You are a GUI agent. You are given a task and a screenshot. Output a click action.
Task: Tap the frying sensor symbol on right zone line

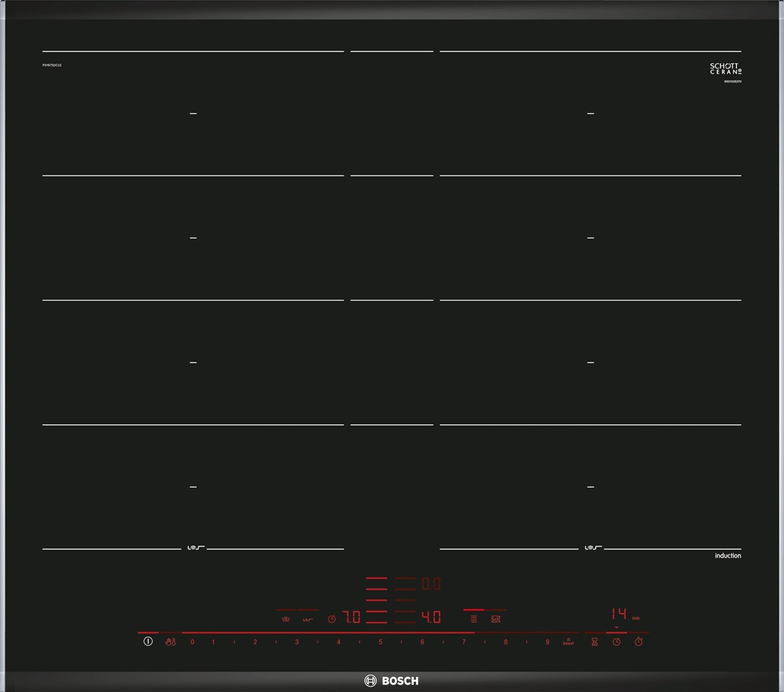[x=593, y=548]
